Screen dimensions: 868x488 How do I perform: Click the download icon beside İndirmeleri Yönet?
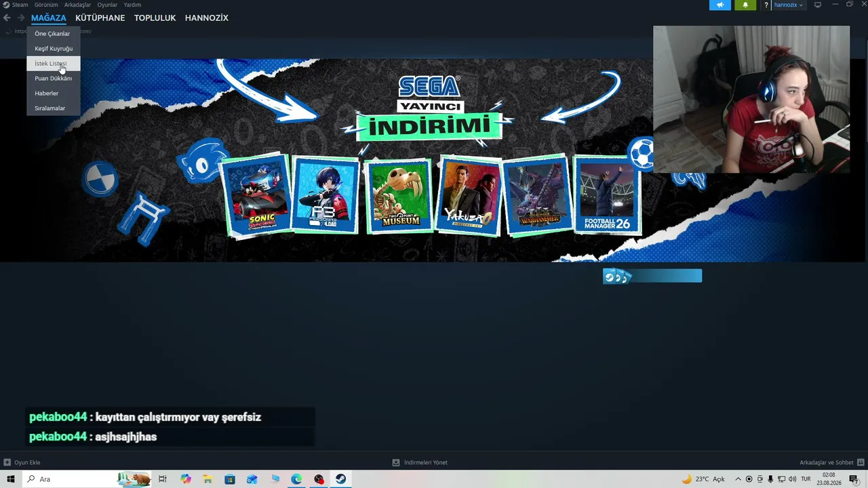point(396,463)
